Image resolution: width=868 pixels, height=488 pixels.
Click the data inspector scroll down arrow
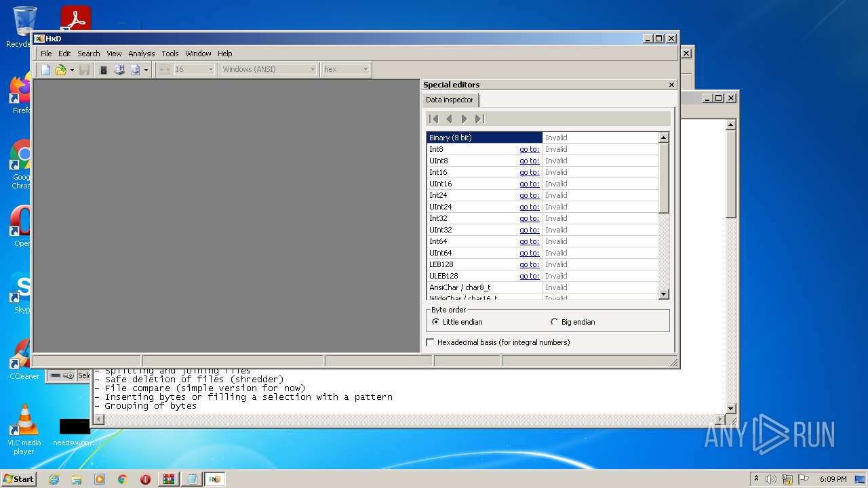[663, 294]
